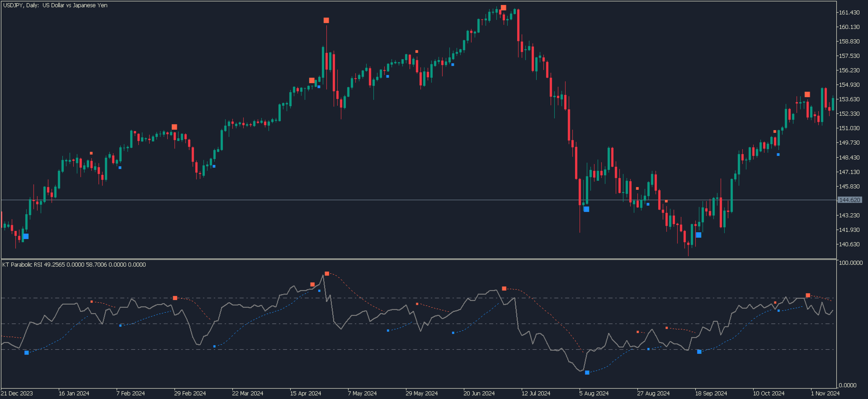Click the 10 Oct 2024 date label
Viewport: 868px width, 399px height.
pos(769,394)
